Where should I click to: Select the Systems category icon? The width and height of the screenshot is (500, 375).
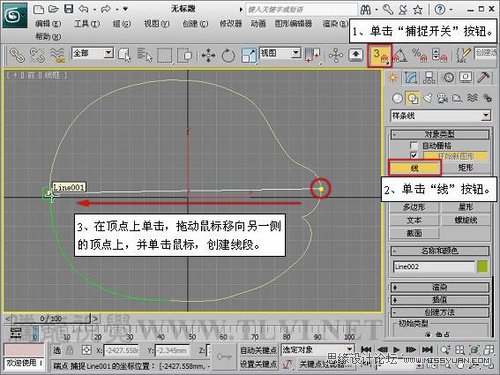(x=487, y=98)
